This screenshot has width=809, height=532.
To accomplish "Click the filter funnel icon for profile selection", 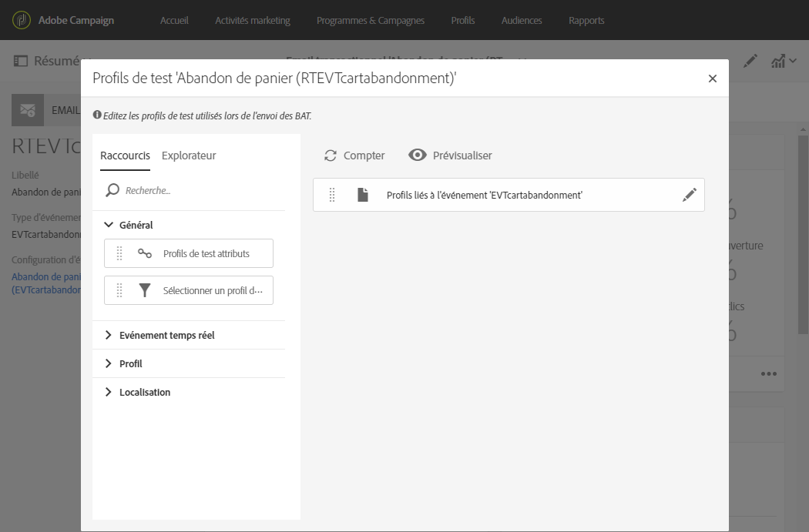I will (145, 291).
